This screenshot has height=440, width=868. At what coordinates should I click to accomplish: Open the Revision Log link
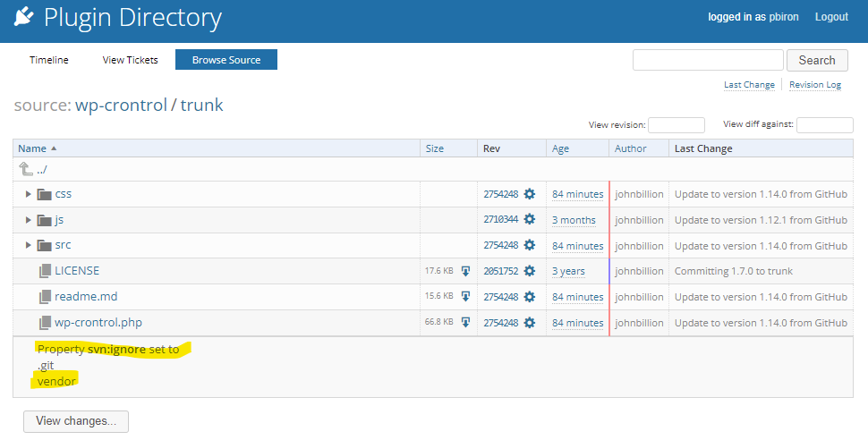click(x=815, y=85)
